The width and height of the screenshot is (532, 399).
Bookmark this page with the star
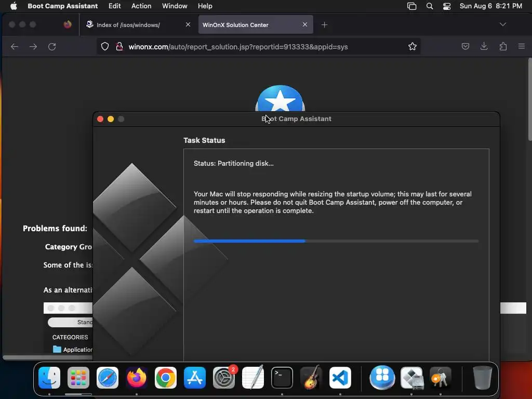point(412,46)
